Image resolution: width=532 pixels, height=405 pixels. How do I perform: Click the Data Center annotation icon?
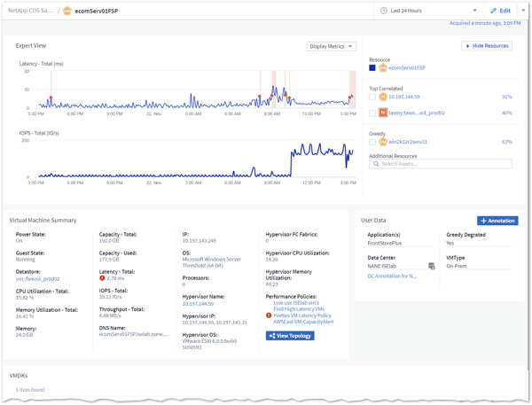pyautogui.click(x=432, y=266)
